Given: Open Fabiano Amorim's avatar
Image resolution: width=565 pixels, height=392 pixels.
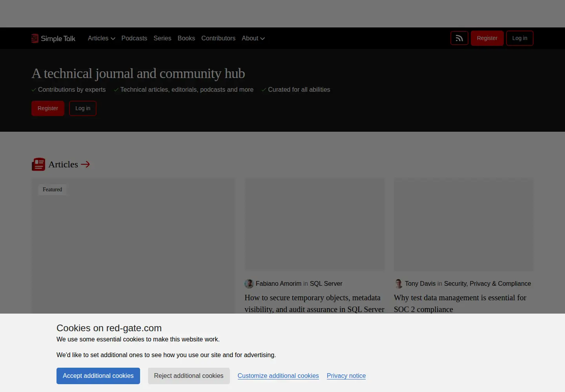Looking at the screenshot, I should click(249, 283).
